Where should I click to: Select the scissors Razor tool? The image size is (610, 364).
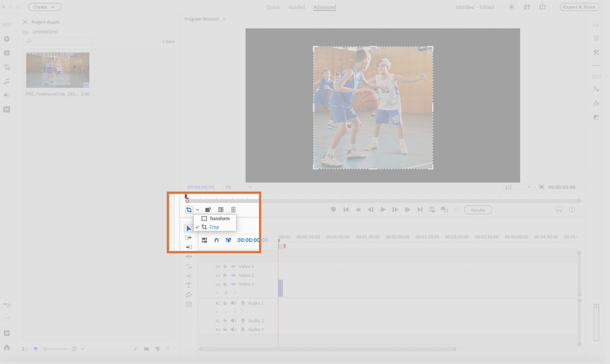pyautogui.click(x=188, y=276)
